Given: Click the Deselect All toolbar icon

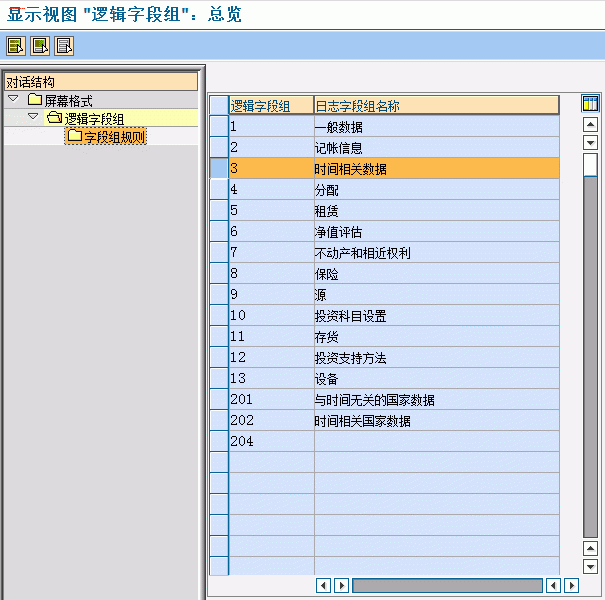Looking at the screenshot, I should [64, 46].
